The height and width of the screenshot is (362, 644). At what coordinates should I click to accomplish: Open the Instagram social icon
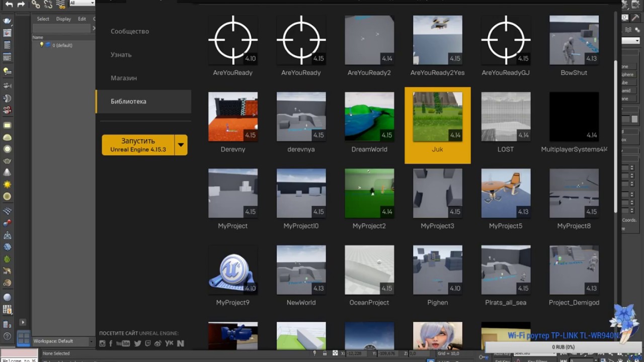[103, 343]
